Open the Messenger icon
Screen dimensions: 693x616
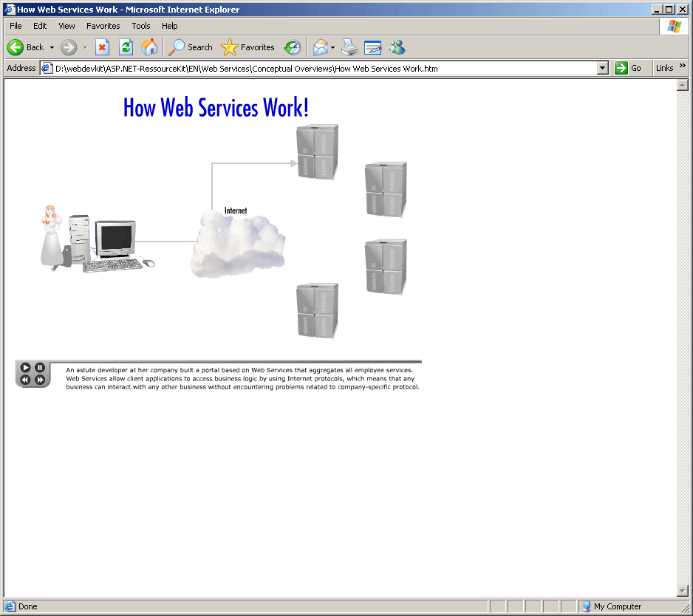coord(397,47)
